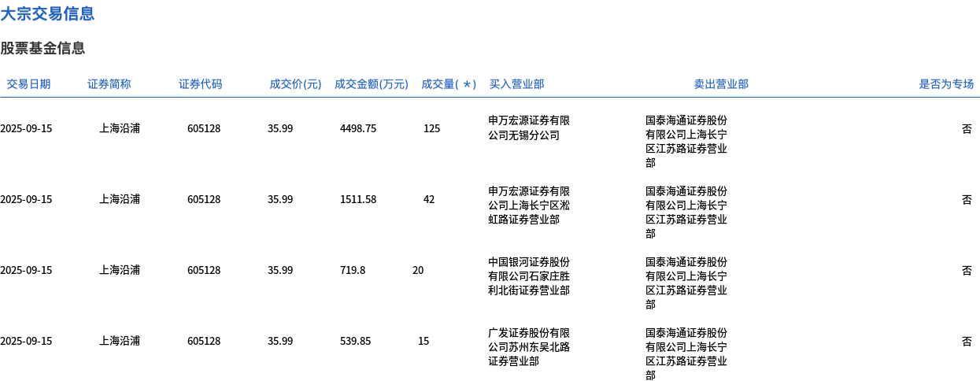Select amount 719.8 cell
980x381 pixels.
click(x=353, y=270)
